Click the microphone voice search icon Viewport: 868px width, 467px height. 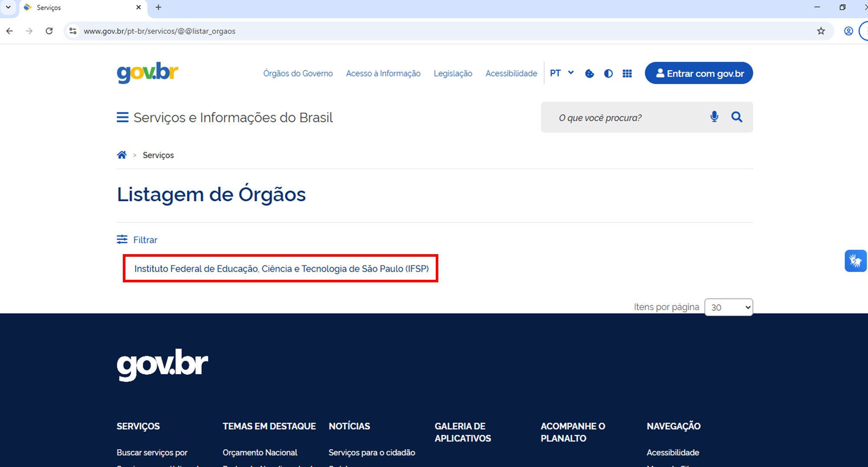[x=714, y=117]
